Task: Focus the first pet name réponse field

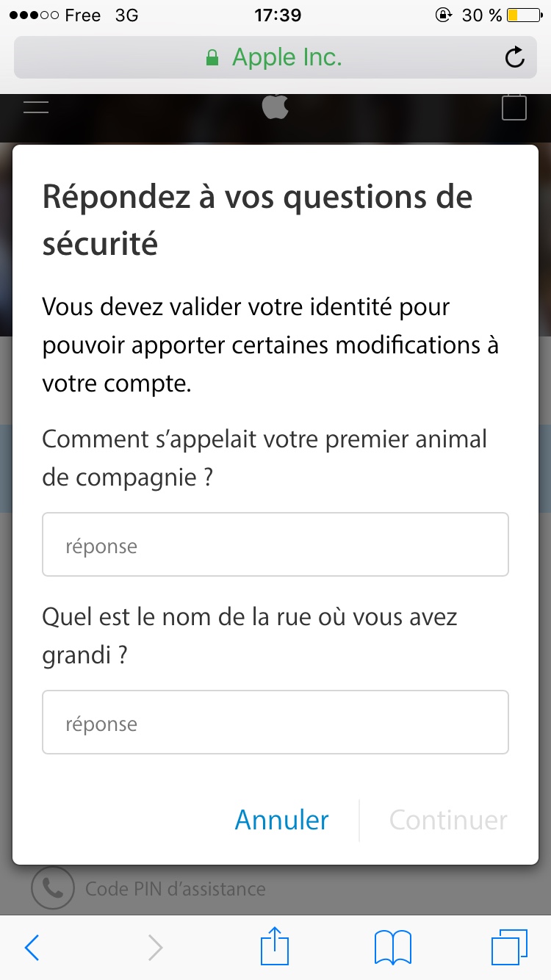Action: (x=275, y=544)
